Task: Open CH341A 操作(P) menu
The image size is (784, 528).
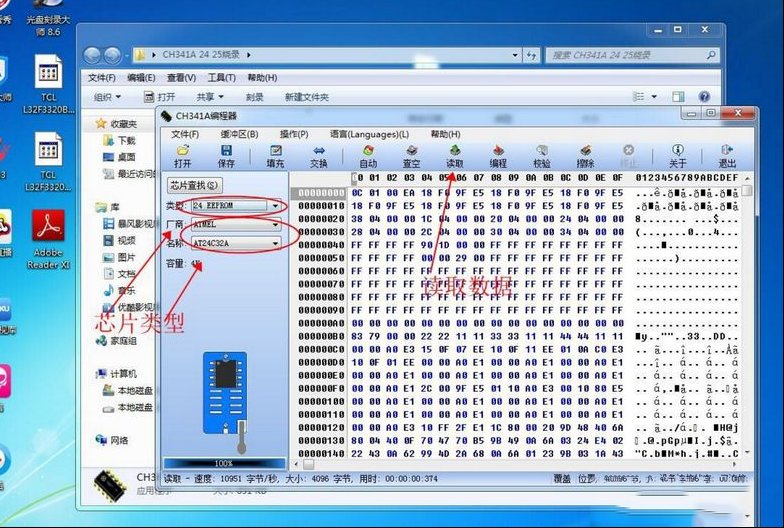Action: [294, 134]
